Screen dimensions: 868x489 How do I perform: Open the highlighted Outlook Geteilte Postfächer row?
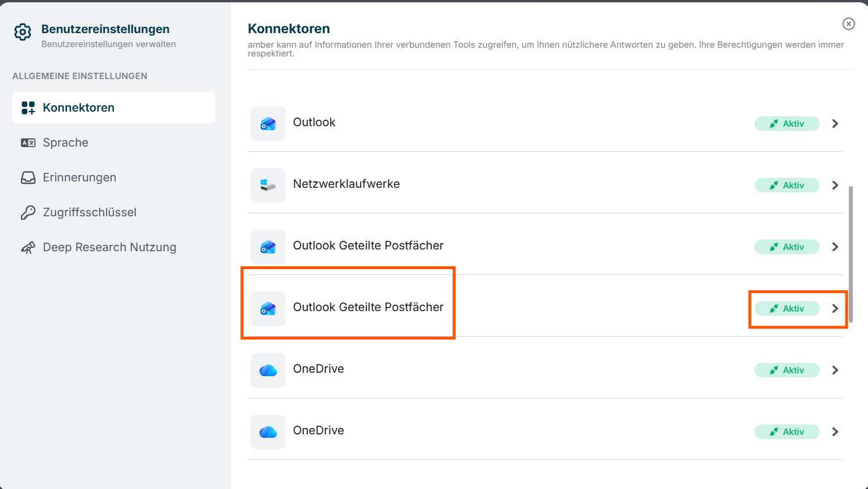545,309
